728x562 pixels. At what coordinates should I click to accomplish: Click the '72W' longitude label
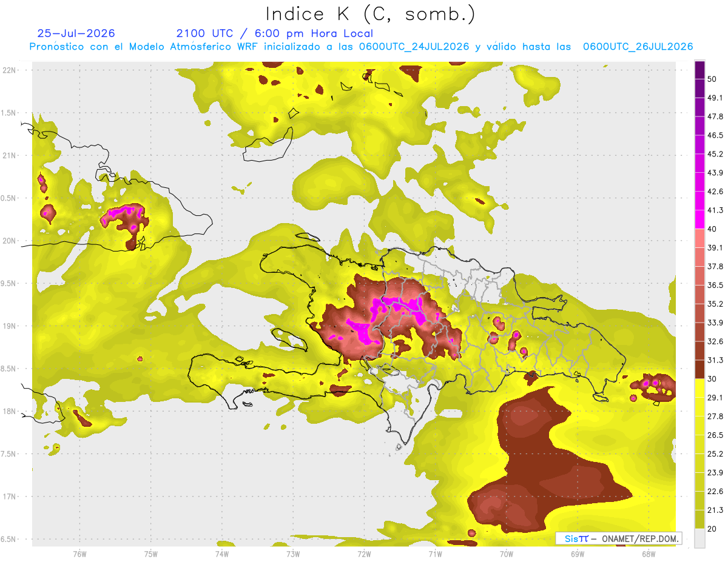[364, 554]
